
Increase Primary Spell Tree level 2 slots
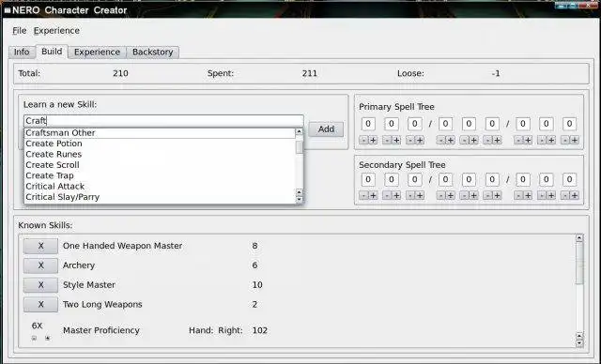tap(396, 141)
